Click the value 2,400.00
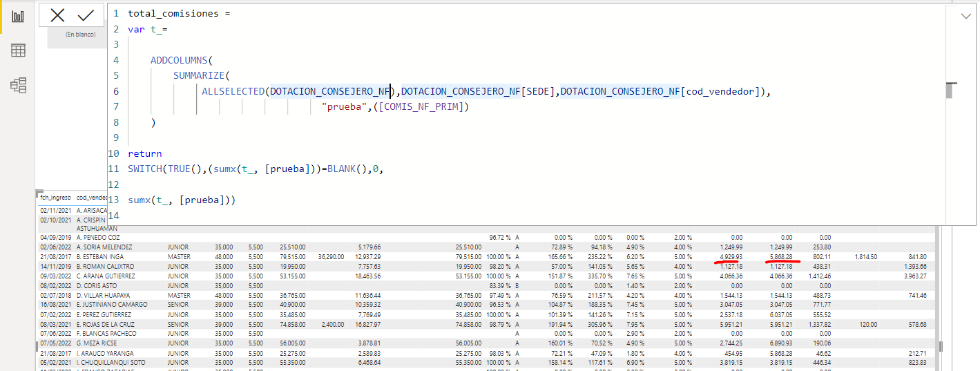 334,324
